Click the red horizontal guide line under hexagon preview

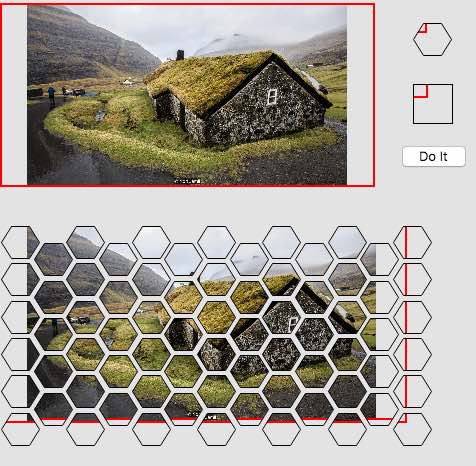pos(200,420)
